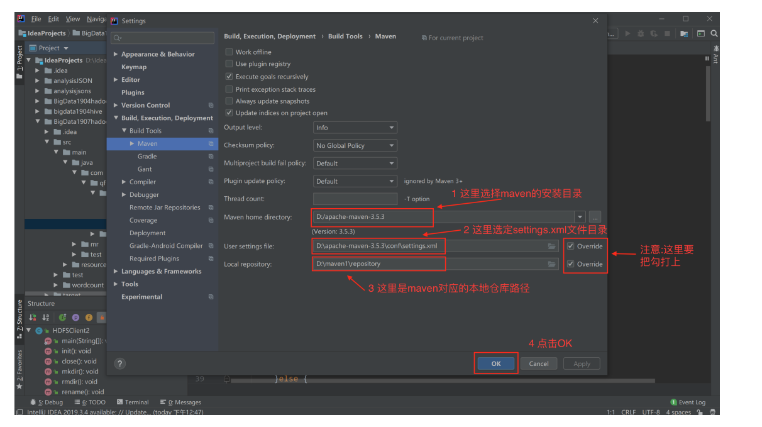Select Keymap in settings tree
Image resolution: width=762 pixels, height=427 pixels.
click(134, 67)
